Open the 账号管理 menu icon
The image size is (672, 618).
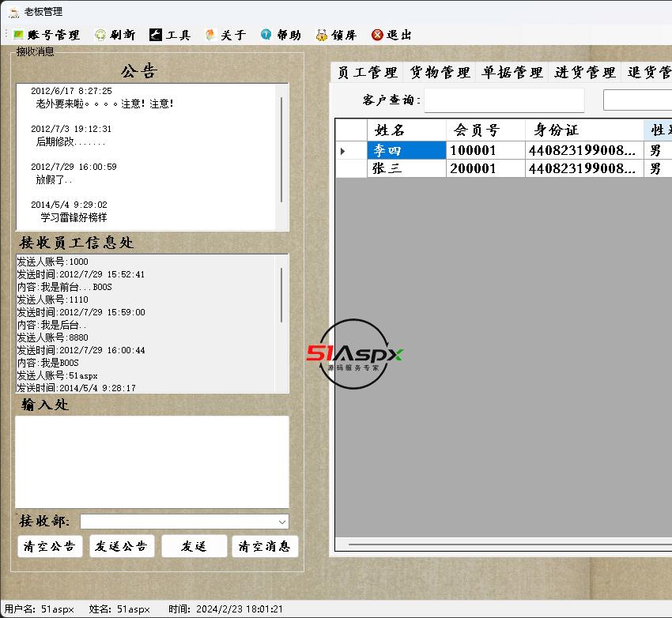pyautogui.click(x=18, y=35)
